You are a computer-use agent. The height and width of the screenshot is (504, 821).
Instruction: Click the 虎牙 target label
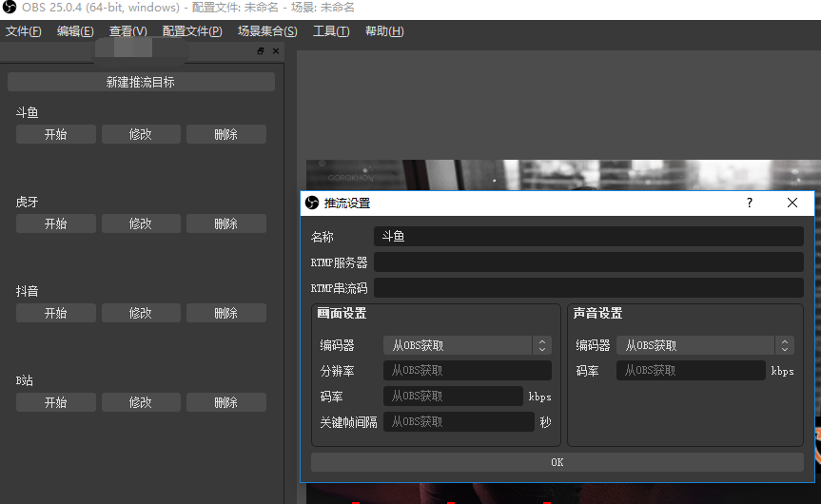click(28, 202)
